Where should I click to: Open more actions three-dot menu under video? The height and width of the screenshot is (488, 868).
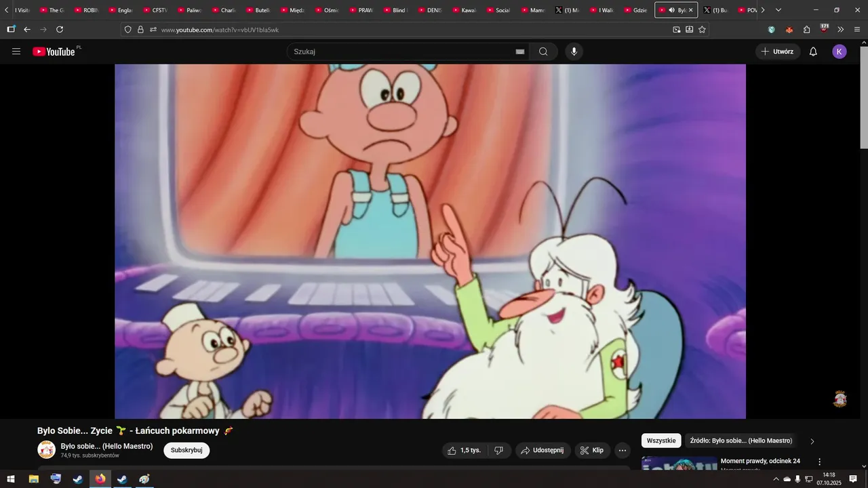tap(623, 450)
